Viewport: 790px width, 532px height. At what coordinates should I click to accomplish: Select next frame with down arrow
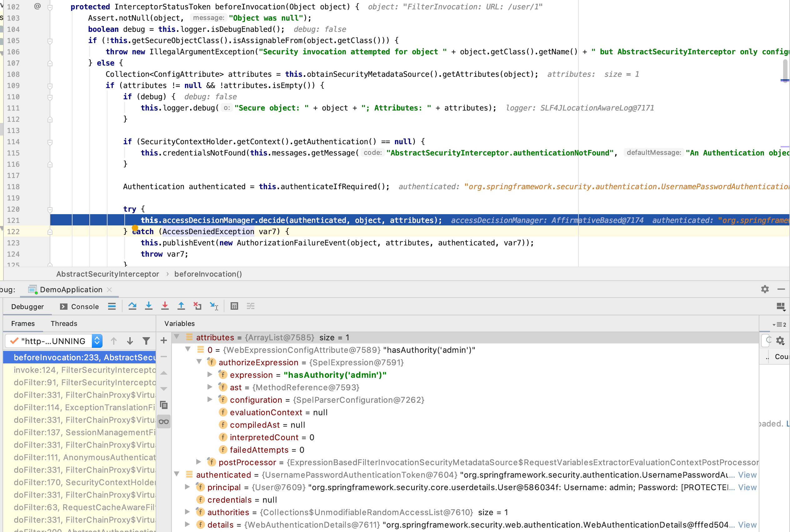130,341
